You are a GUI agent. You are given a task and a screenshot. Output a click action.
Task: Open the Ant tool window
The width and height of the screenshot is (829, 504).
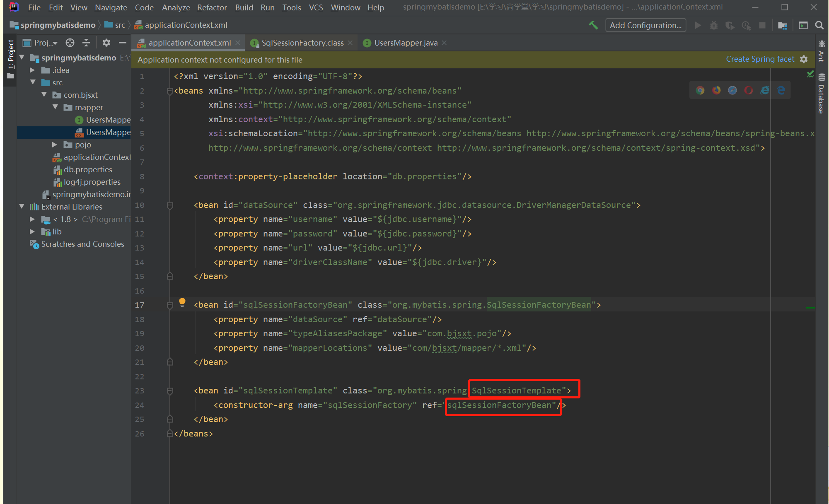click(x=821, y=51)
